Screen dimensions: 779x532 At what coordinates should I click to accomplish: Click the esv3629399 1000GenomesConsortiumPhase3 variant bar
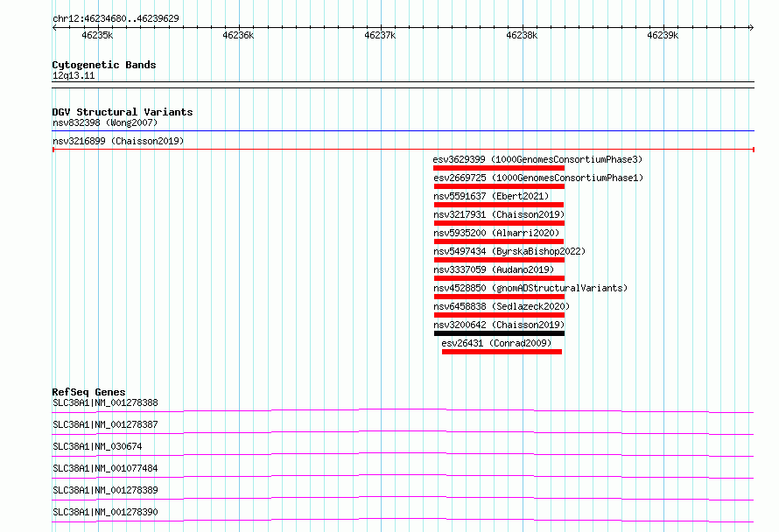499,168
